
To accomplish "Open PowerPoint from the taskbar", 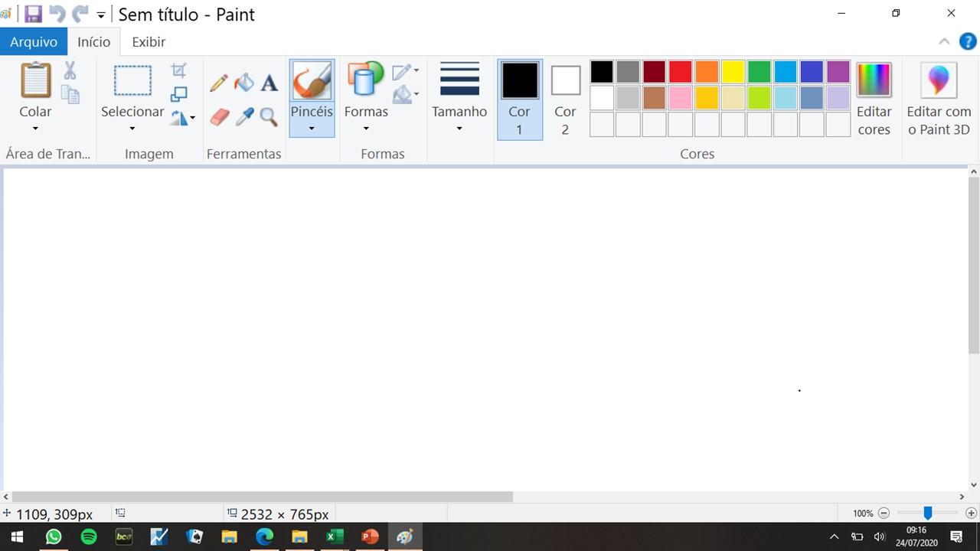I will tap(370, 536).
